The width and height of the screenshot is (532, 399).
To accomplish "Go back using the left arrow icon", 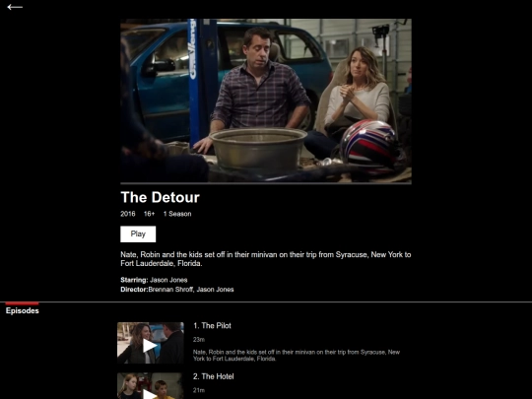I will (15, 7).
